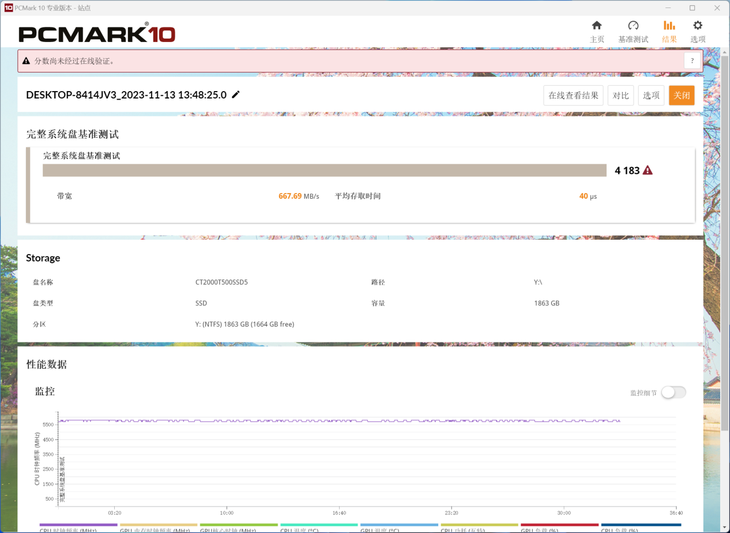Click the red warning triangle beside score 4 183
The image size is (730, 533).
(648, 171)
